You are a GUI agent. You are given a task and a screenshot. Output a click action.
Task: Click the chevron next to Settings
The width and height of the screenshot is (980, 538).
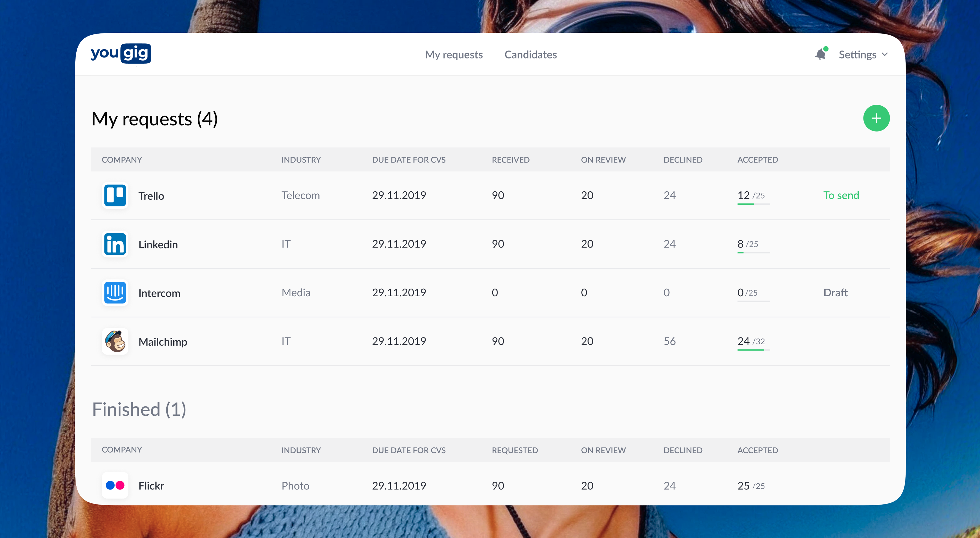[x=885, y=54]
